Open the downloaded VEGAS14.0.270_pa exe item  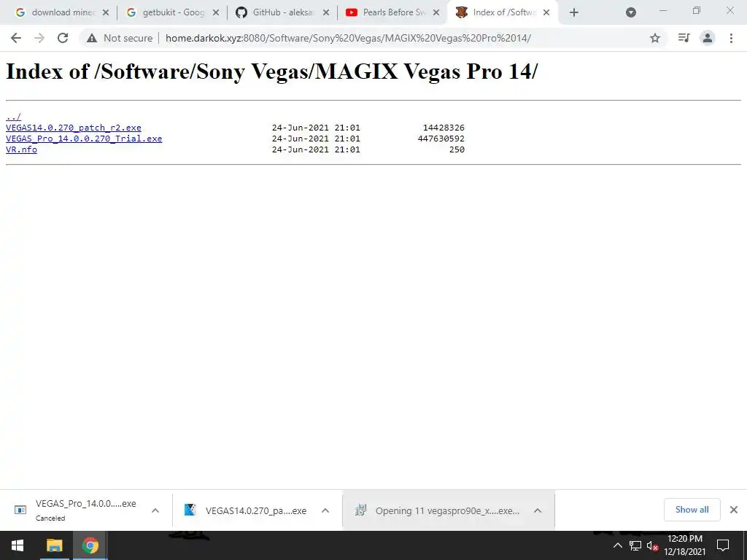tap(256, 510)
